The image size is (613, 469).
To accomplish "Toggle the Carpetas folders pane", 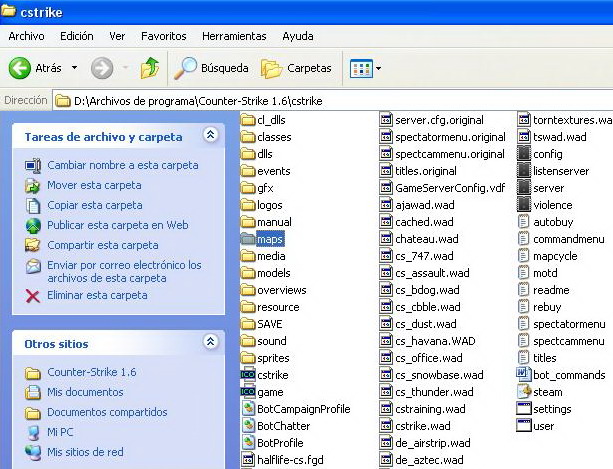I will pyautogui.click(x=296, y=68).
